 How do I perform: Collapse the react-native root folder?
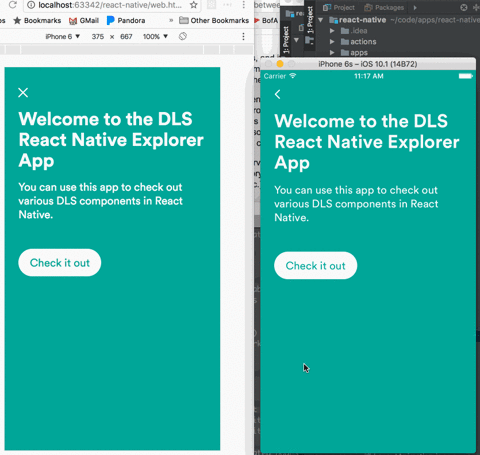click(321, 20)
